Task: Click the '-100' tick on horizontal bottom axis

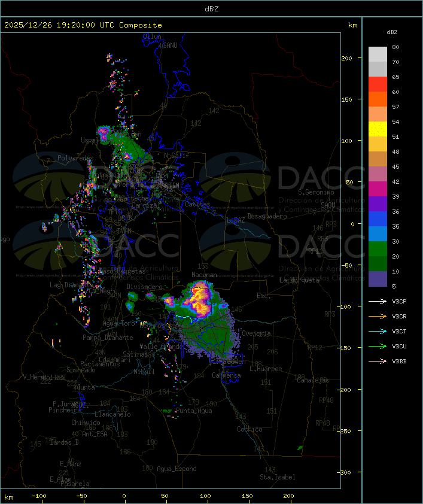Action: (39, 496)
